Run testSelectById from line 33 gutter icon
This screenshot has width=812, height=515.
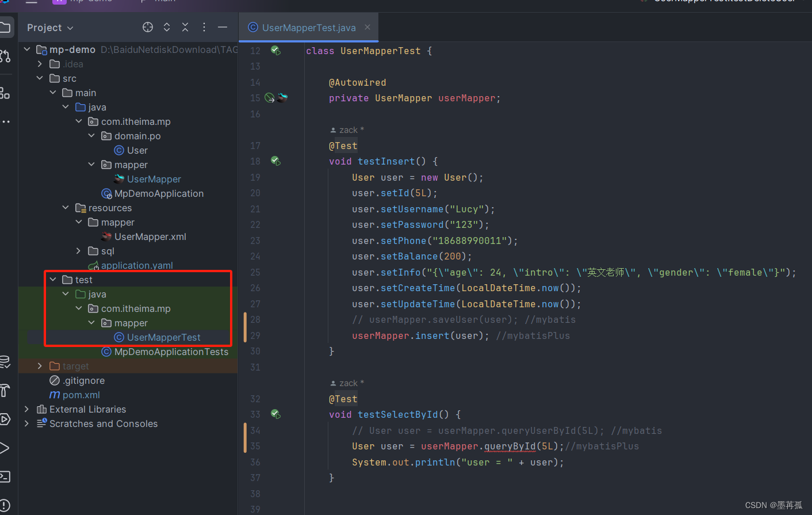point(276,414)
